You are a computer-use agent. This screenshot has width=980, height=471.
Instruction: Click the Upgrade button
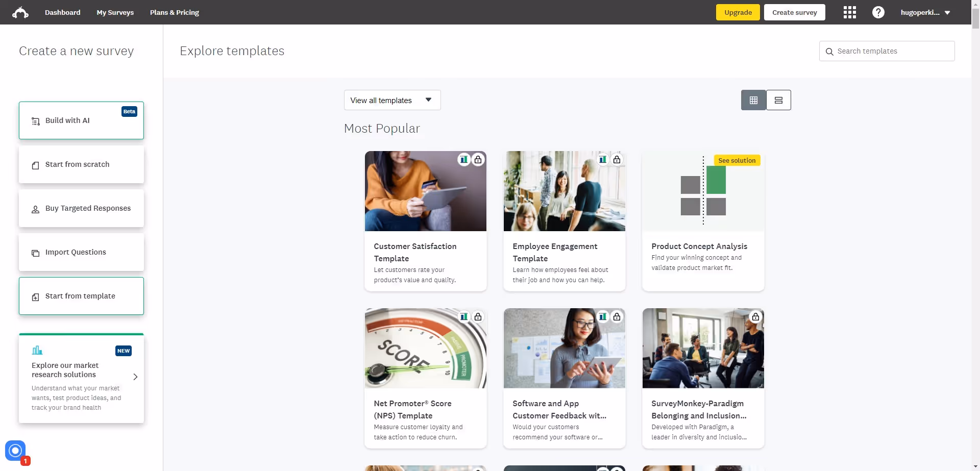pyautogui.click(x=738, y=12)
